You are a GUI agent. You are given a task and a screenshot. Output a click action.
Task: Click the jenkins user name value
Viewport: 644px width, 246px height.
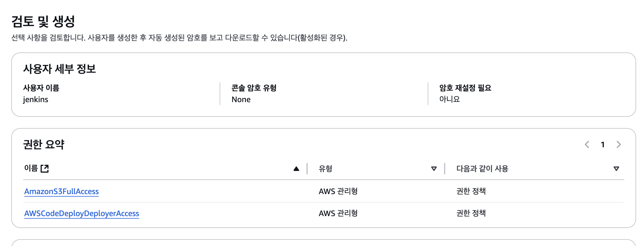pyautogui.click(x=36, y=100)
